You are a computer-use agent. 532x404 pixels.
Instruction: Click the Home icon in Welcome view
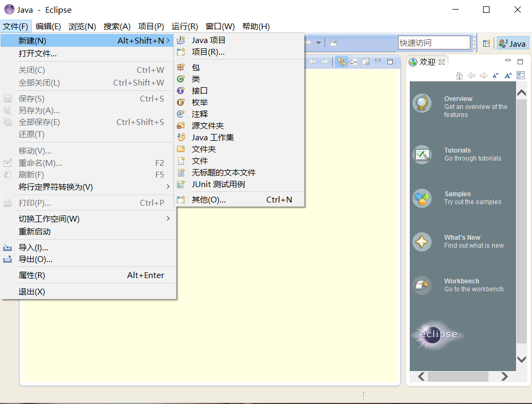(459, 75)
